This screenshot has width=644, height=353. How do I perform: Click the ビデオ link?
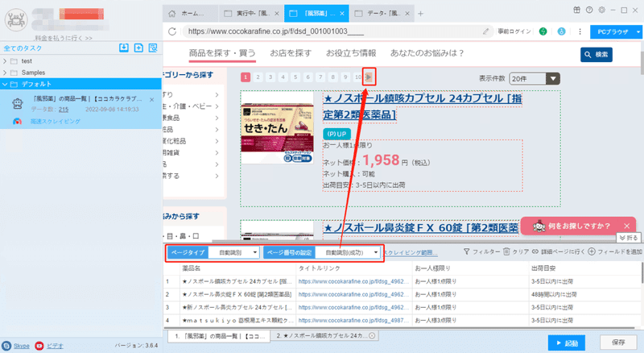tap(55, 346)
